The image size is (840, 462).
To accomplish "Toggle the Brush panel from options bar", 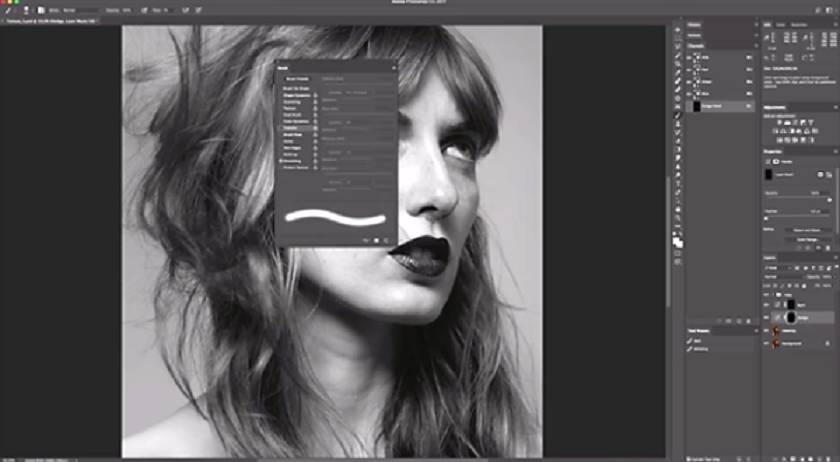I will [40, 10].
